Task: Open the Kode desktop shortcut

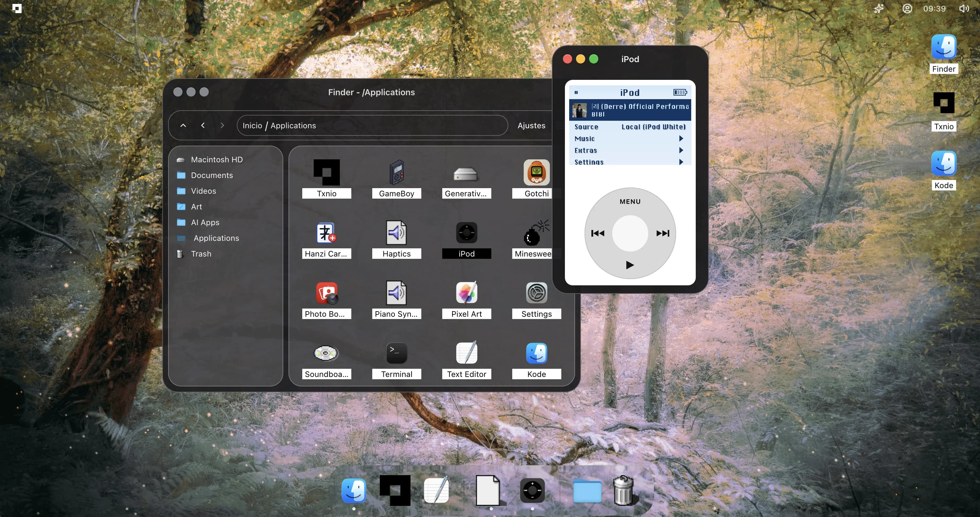Action: [943, 170]
